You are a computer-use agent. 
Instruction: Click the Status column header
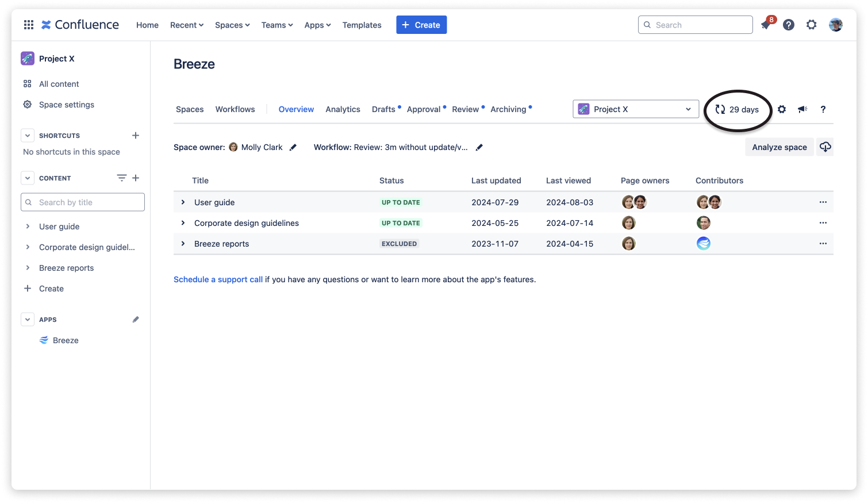tap(391, 181)
